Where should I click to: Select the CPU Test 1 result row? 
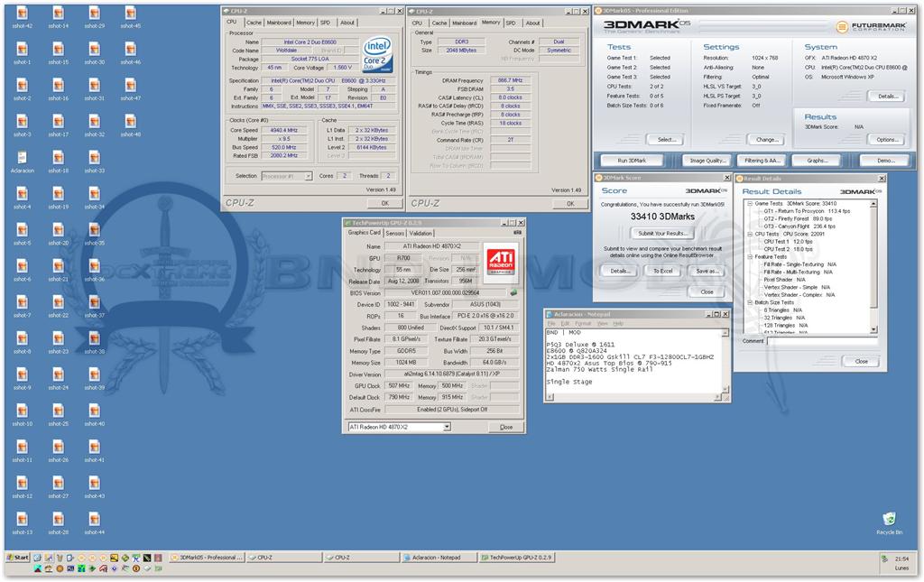788,242
